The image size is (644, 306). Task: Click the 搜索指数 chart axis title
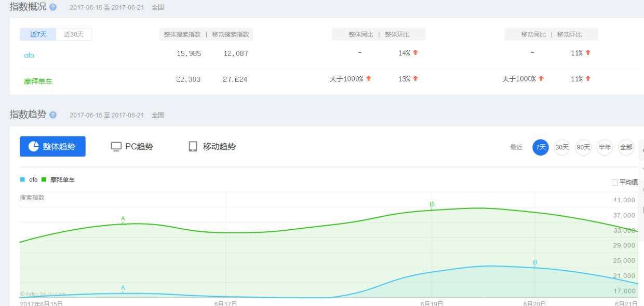point(32,198)
